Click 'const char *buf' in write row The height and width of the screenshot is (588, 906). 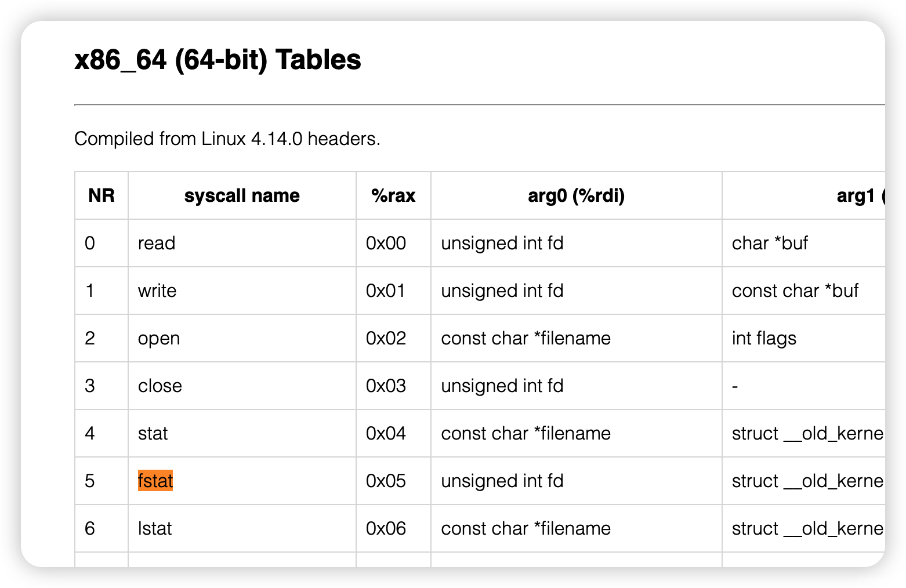(x=795, y=291)
